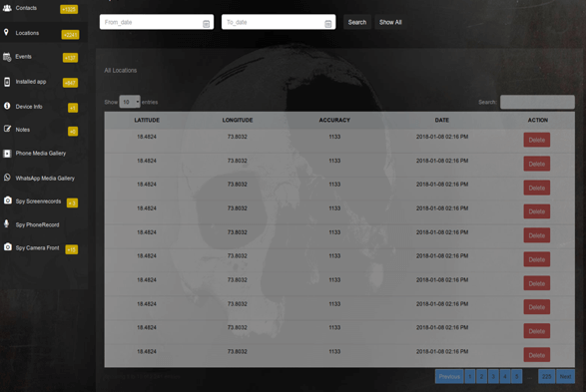
Task: Open Events using the calendar icon
Action: (7, 57)
